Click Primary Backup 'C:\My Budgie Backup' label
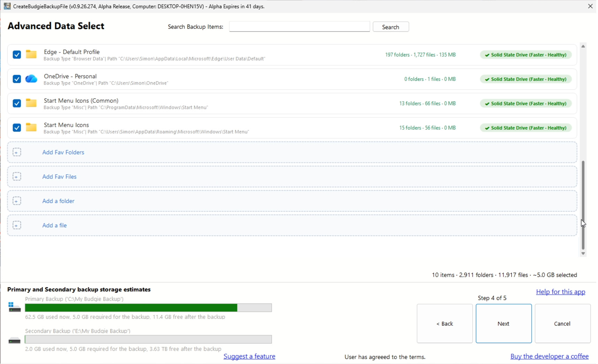Viewport: 598px width, 364px height. 74,299
